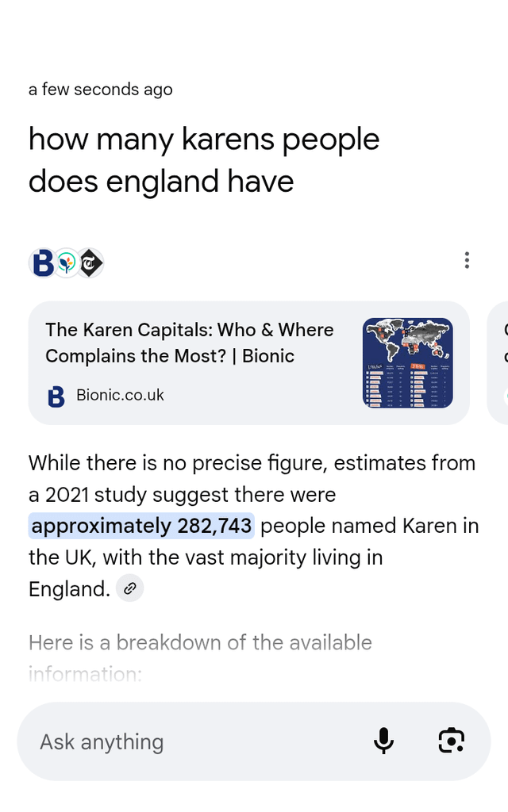Tap the partially visible second source card
This screenshot has width=508, height=812.
pyautogui.click(x=500, y=361)
